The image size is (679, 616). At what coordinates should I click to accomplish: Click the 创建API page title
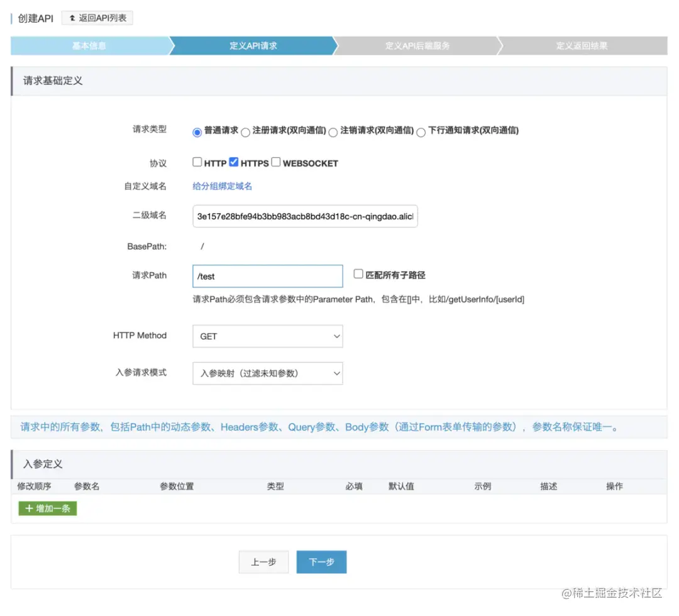click(x=35, y=18)
